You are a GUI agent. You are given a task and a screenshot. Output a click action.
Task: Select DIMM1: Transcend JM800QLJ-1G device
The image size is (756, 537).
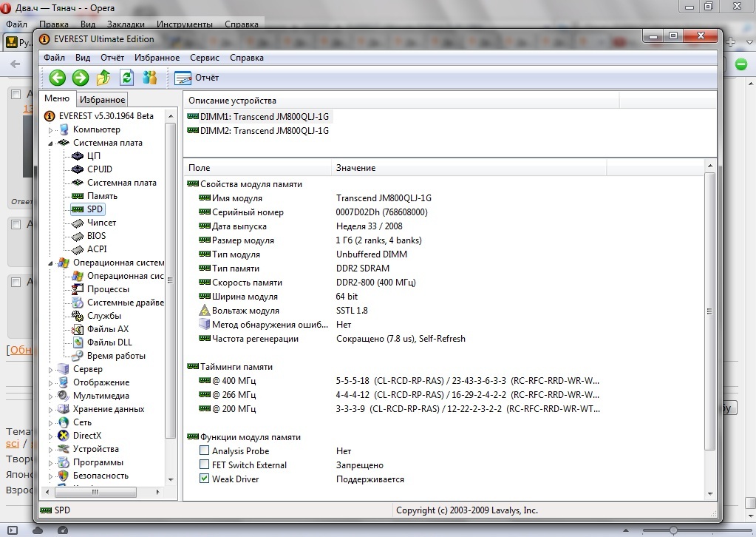coord(265,117)
